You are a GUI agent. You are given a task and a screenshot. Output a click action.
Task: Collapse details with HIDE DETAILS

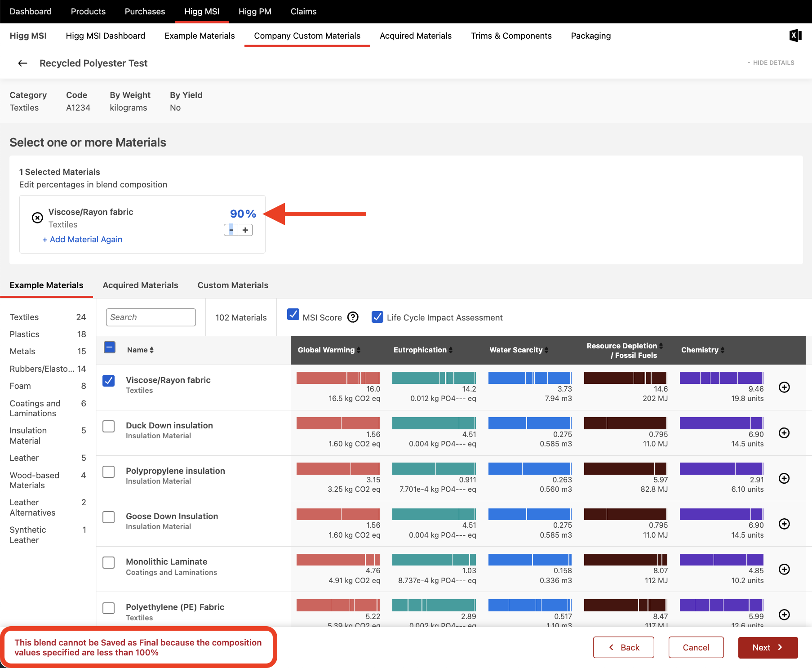(771, 62)
